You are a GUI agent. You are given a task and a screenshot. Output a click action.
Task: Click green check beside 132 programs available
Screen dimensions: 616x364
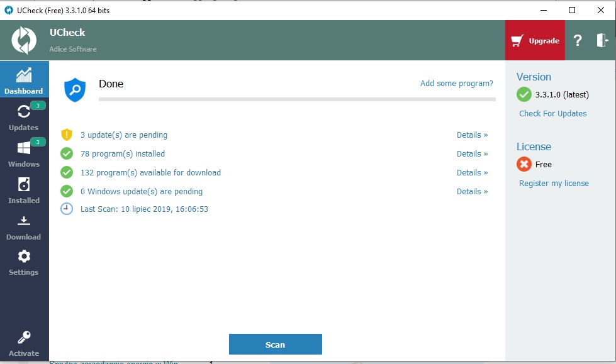point(67,172)
